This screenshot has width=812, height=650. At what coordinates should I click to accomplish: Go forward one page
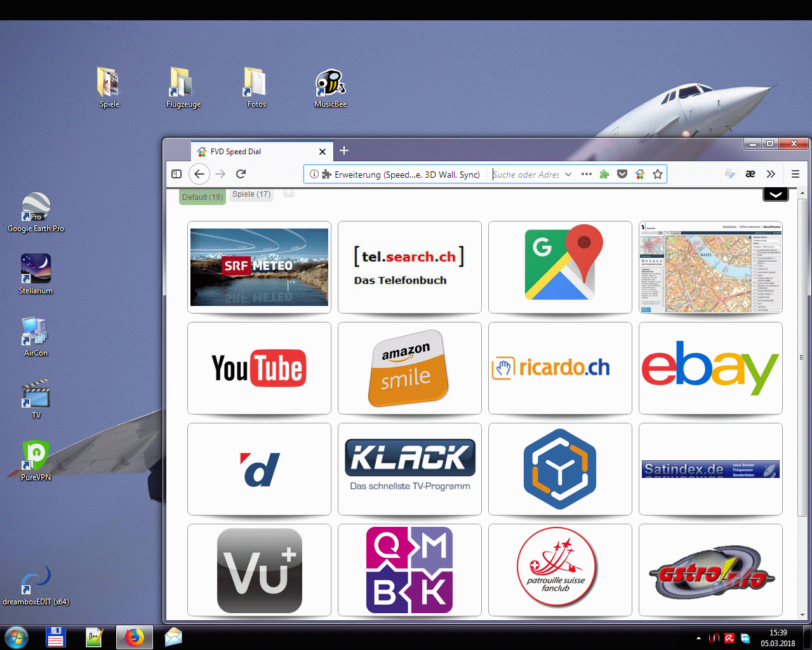(220, 174)
